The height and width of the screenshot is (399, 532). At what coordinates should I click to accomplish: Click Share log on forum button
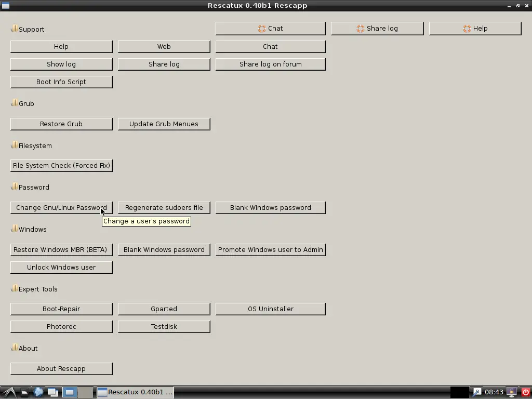pos(270,64)
